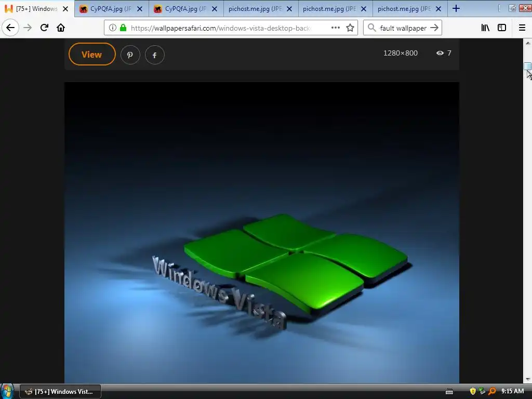Viewport: 532px width, 399px height.
Task: Click the page scrollbar thumb
Action: click(x=528, y=66)
